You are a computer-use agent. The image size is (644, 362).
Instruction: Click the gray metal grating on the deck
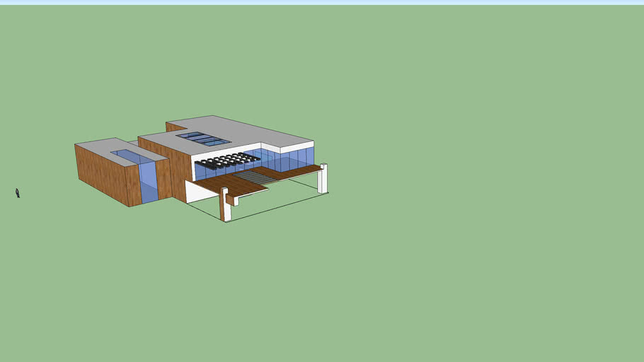(253, 177)
